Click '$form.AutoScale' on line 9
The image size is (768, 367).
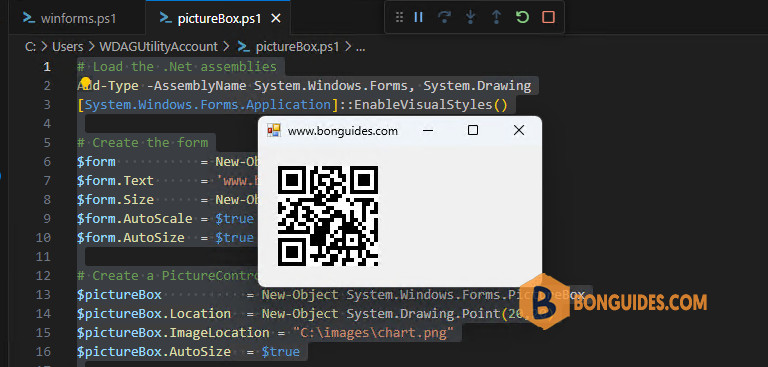click(135, 219)
